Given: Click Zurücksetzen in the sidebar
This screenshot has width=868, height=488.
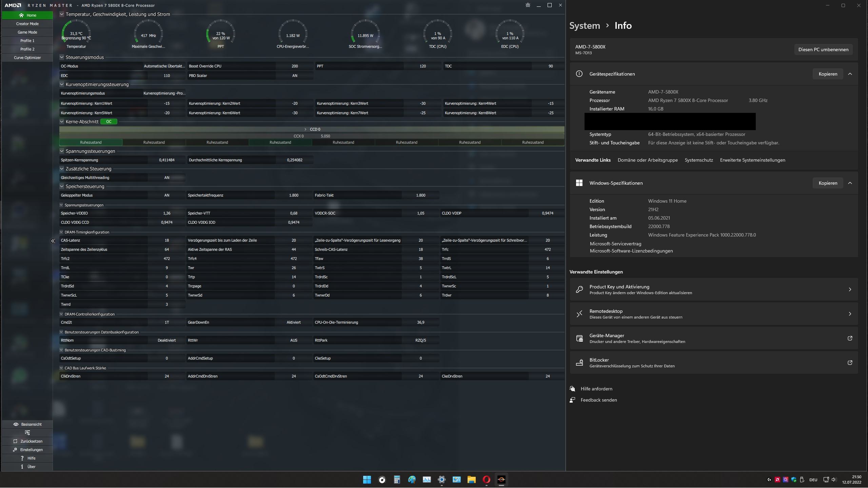Looking at the screenshot, I should pyautogui.click(x=27, y=441).
